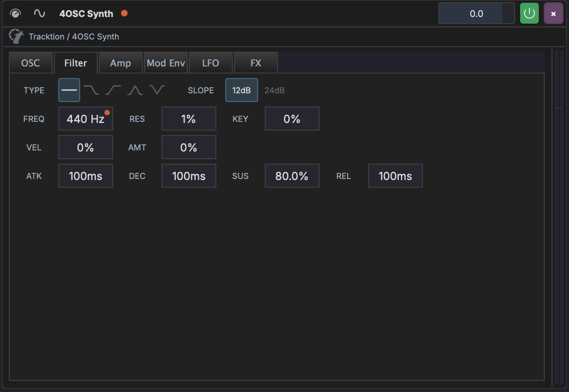Select the low-pass filter type icon
Screen dimensions: 569x392
tap(91, 90)
